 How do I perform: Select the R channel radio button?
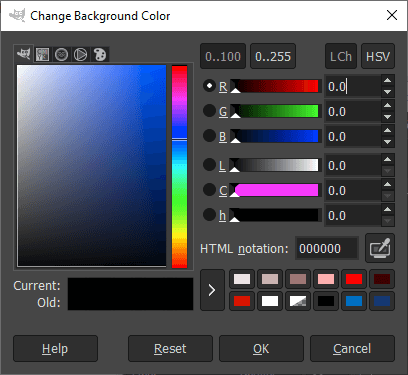[x=209, y=86]
